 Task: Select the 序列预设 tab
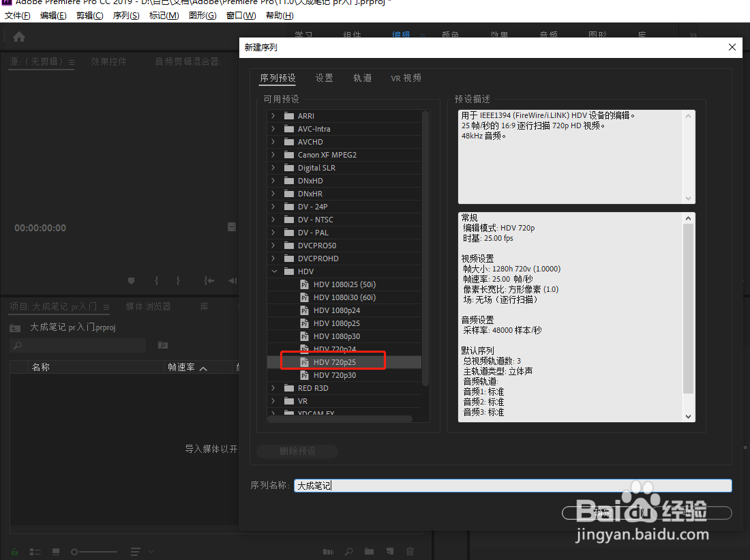point(278,78)
